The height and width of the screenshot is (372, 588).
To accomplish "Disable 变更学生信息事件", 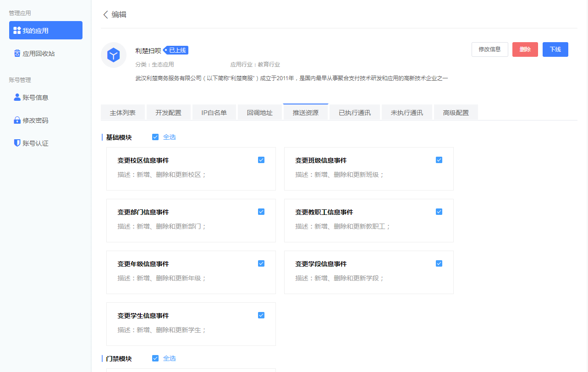I will pyautogui.click(x=261, y=315).
